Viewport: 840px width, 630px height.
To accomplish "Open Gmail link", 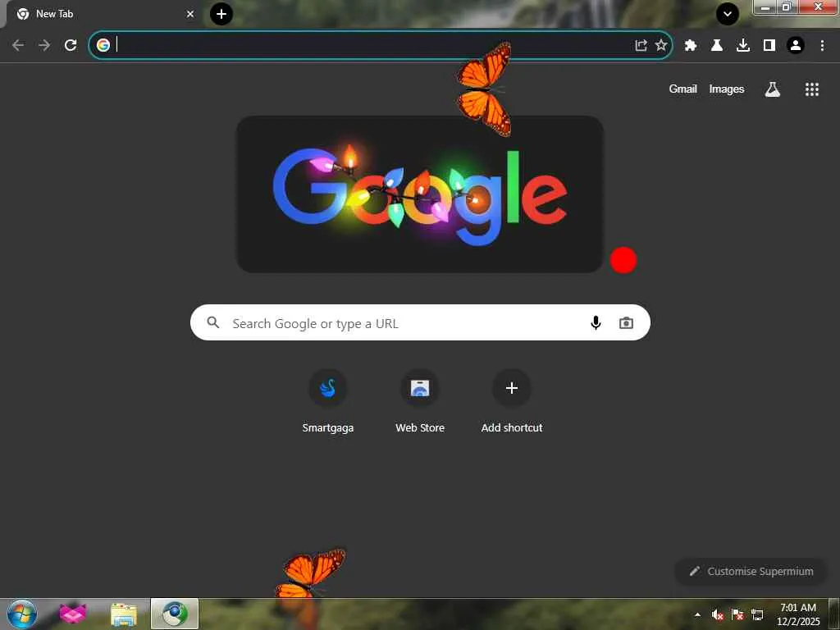I will click(683, 89).
